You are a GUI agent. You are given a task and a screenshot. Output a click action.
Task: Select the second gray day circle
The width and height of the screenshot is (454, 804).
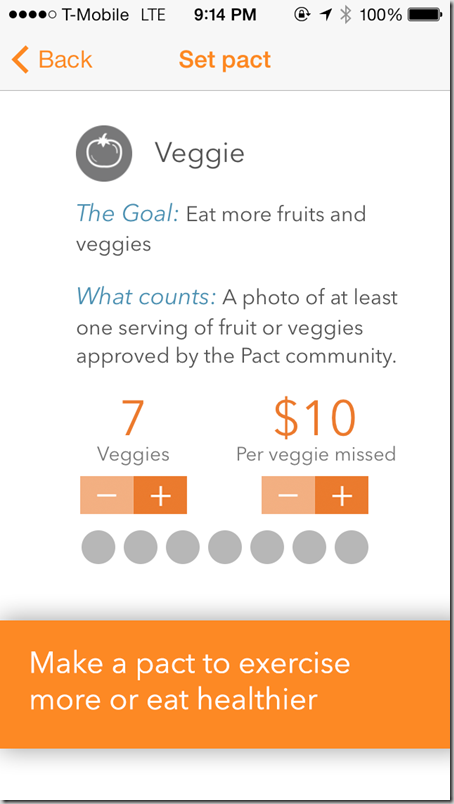click(x=141, y=547)
